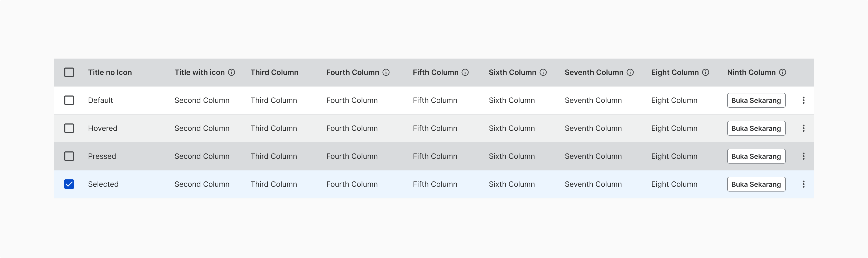This screenshot has height=258, width=868.
Task: Click Buka Sekarang in Default row
Action: (x=756, y=100)
